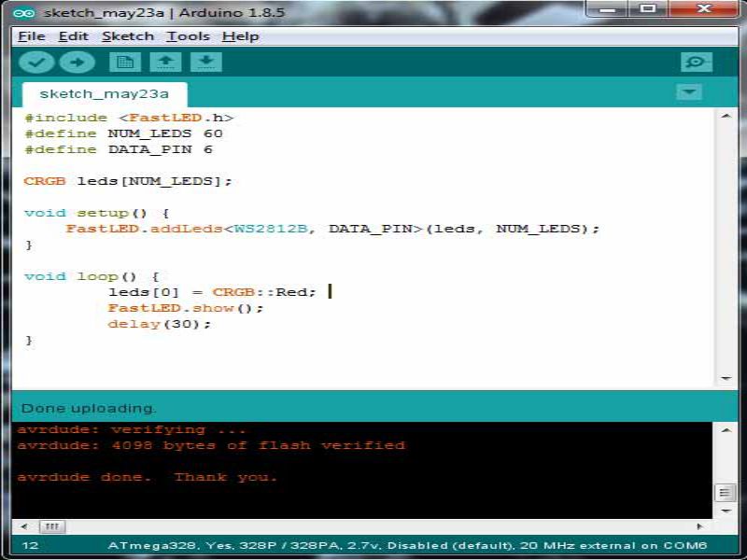Click the FastLED.addLeds line
This screenshot has height=560, width=747.
coord(332,229)
